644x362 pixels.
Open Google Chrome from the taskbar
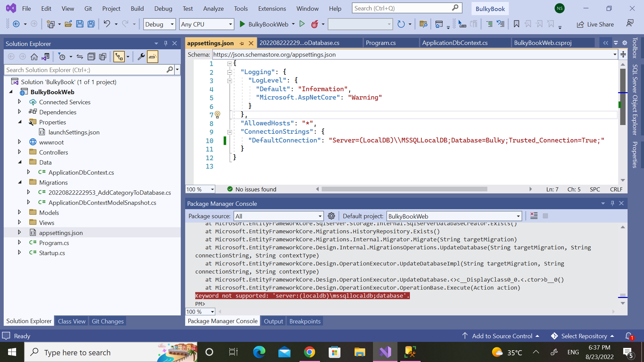[x=309, y=352]
